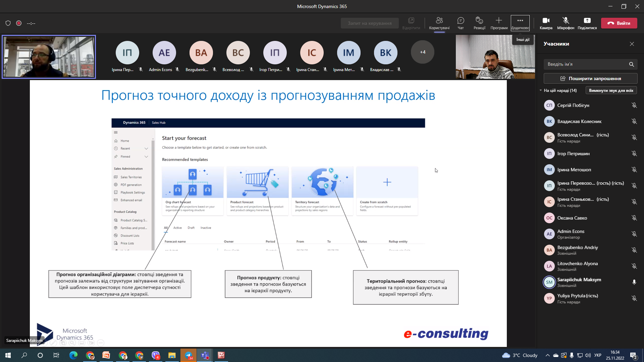Show the +4 hidden participants
644x362 pixels.
[422, 52]
